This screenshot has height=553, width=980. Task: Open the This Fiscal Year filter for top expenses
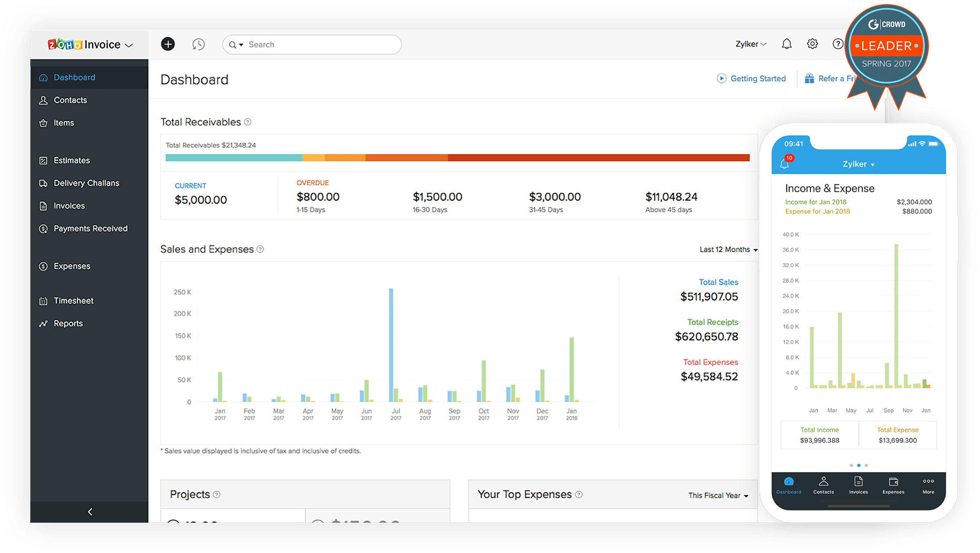tap(717, 495)
